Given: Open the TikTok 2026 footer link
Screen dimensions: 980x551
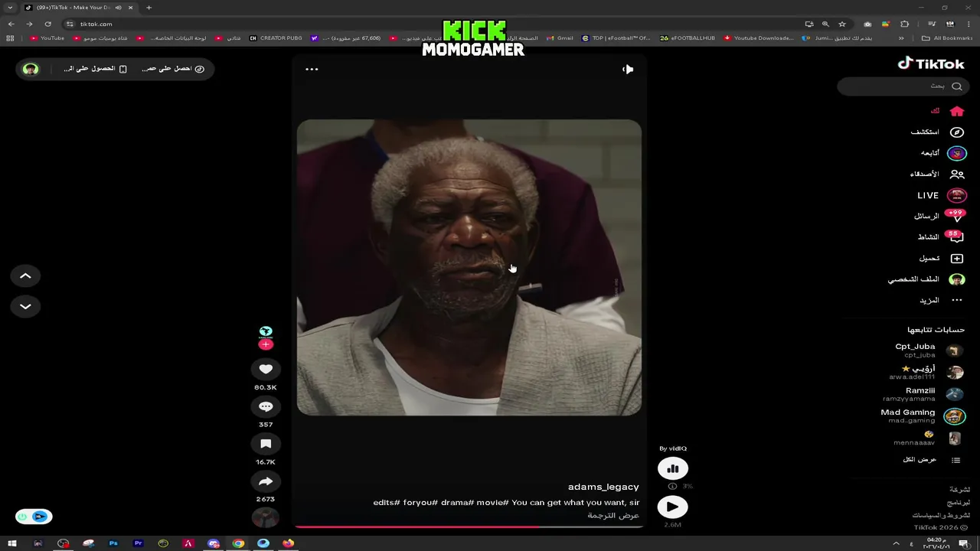Looking at the screenshot, I should 941,528.
